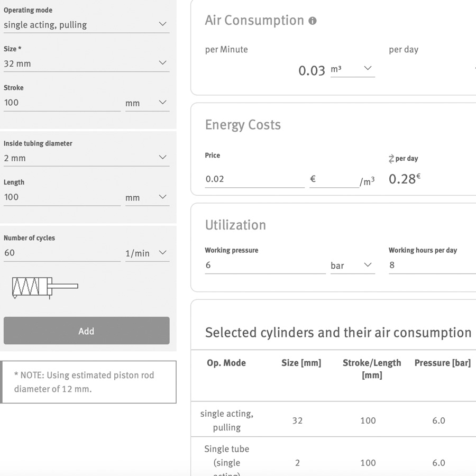Open the cycles unit 1/min dropdown
The width and height of the screenshot is (476, 476).
coord(147,253)
